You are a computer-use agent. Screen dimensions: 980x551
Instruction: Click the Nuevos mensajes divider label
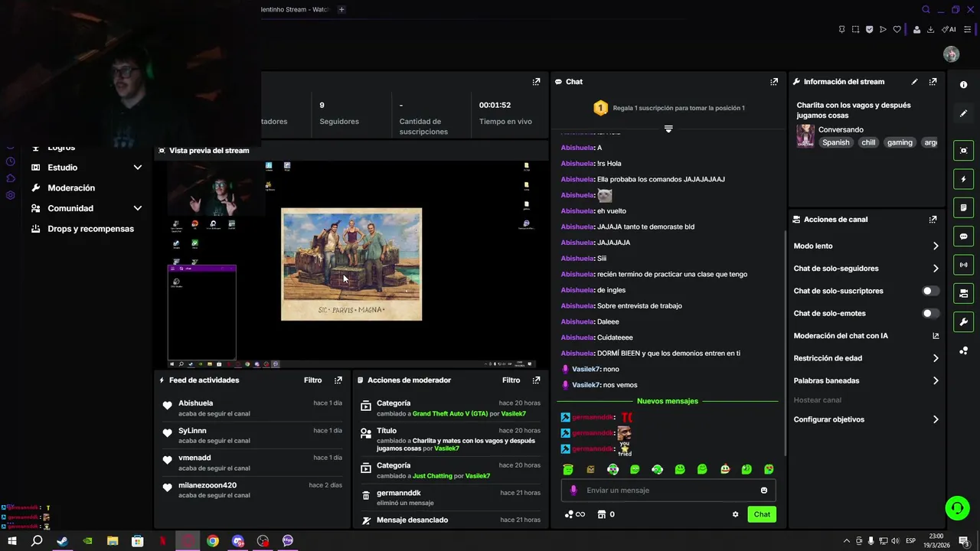coord(667,401)
